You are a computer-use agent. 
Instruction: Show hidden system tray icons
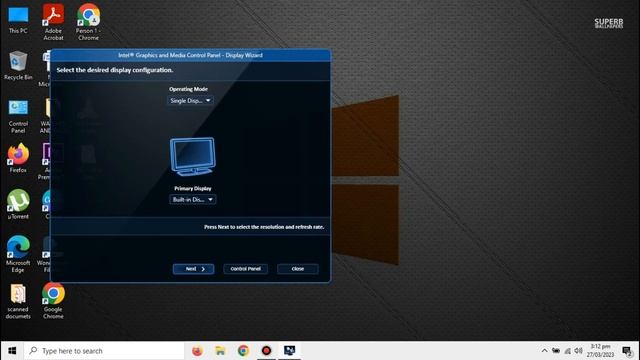click(544, 351)
